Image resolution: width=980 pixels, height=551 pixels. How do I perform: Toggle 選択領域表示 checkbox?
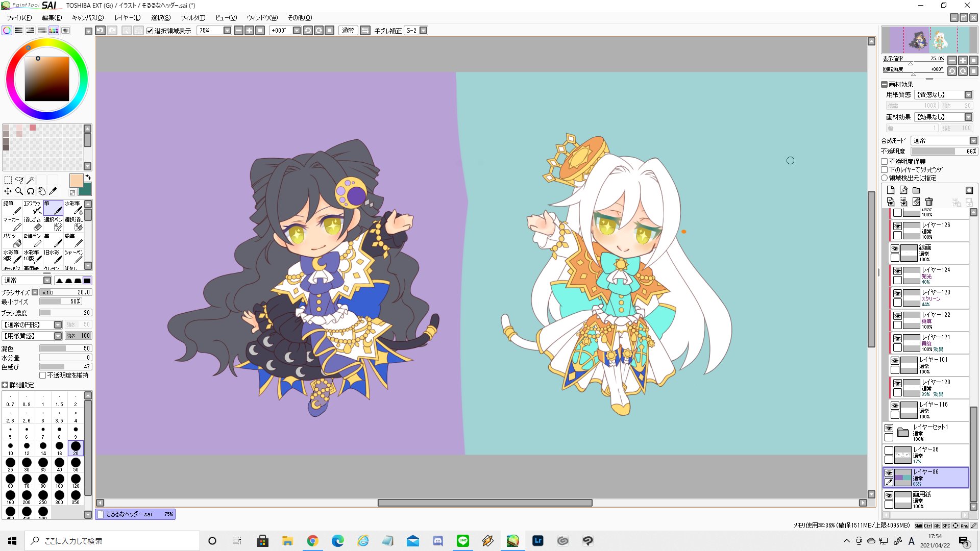click(150, 31)
